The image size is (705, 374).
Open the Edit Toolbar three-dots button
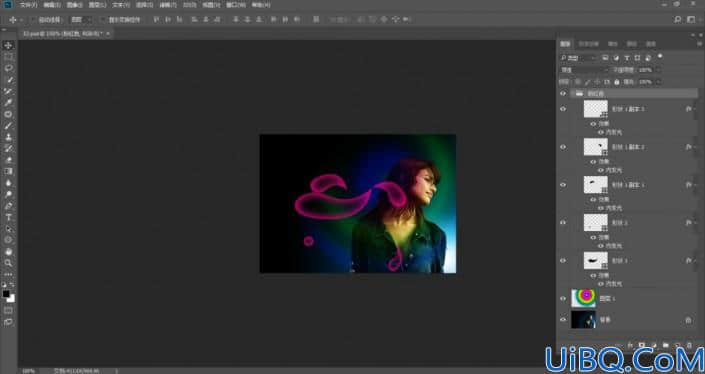tap(8, 274)
